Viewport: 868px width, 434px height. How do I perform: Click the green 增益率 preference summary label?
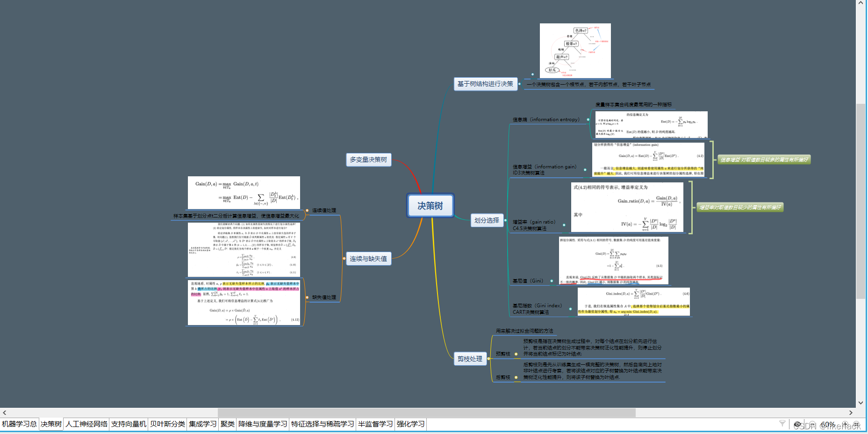pyautogui.click(x=740, y=208)
